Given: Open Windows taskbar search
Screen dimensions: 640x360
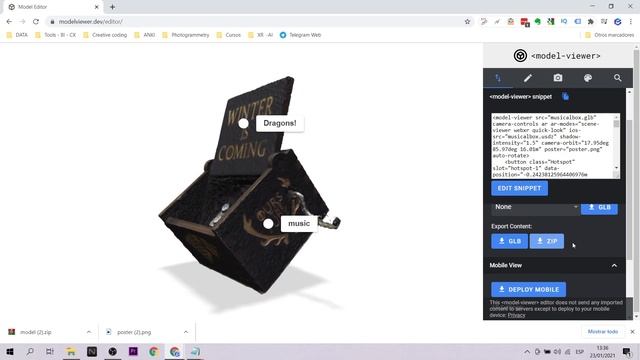Looking at the screenshot, I should point(30,351).
